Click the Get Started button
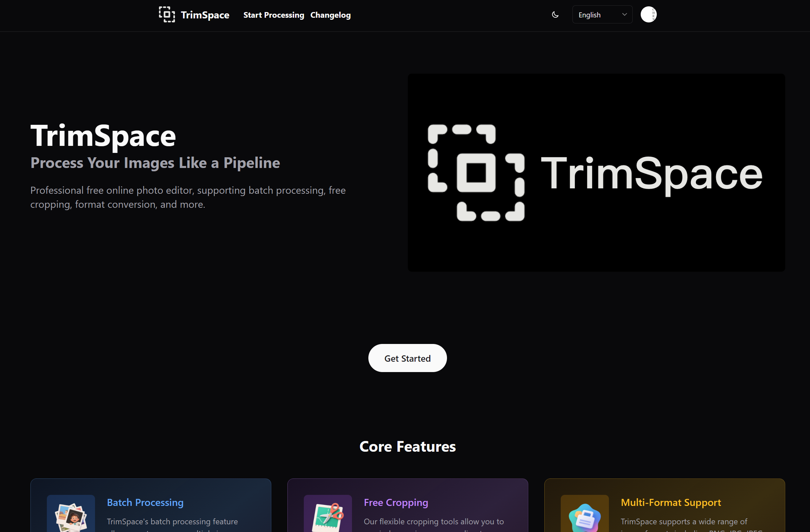The height and width of the screenshot is (532, 810). 408,358
